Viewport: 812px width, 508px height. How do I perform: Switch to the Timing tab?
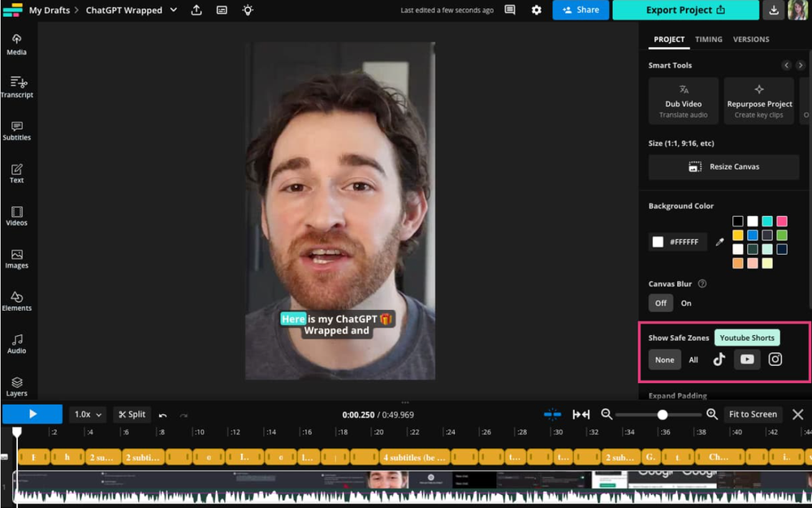point(708,39)
